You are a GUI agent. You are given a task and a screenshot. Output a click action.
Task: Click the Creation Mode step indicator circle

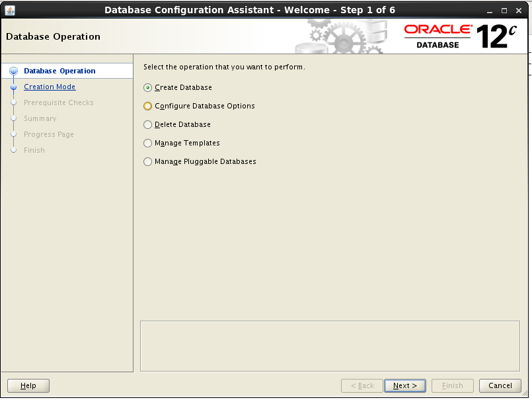[13, 87]
